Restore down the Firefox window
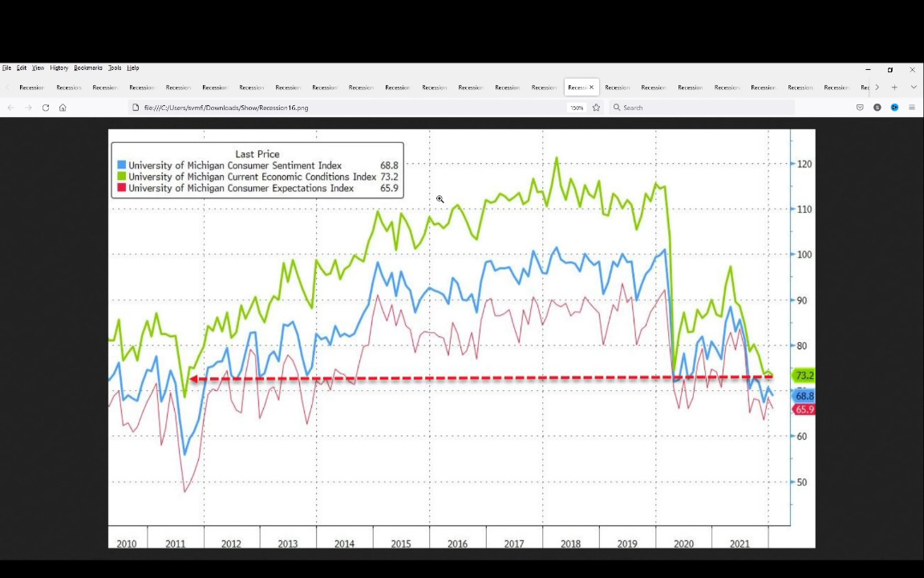Image resolution: width=924 pixels, height=578 pixels. tap(890, 70)
